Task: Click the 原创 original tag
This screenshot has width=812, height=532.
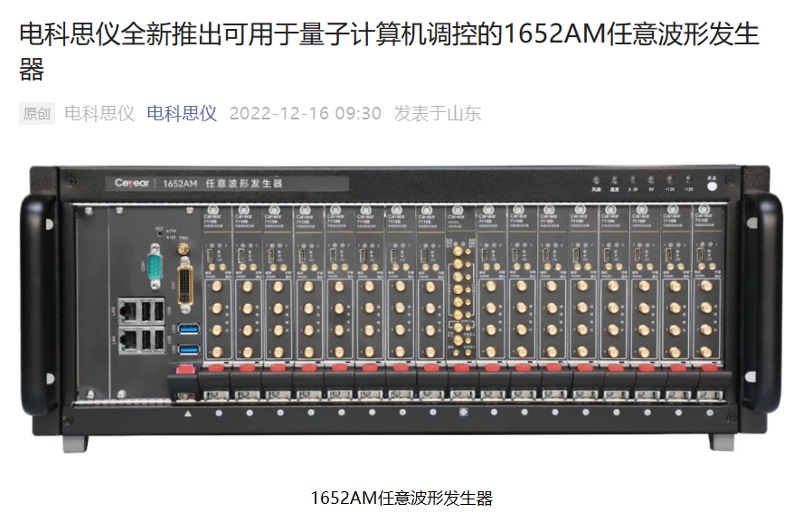Action: point(37,113)
